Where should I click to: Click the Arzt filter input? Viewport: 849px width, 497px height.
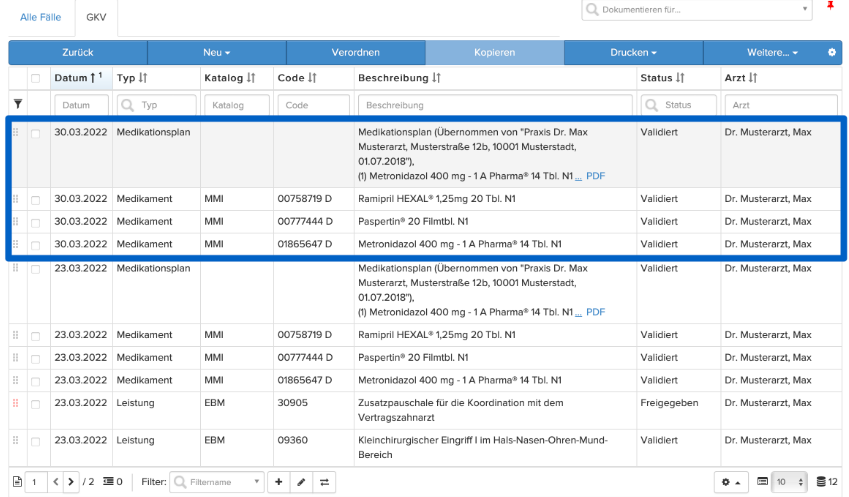[x=781, y=105]
